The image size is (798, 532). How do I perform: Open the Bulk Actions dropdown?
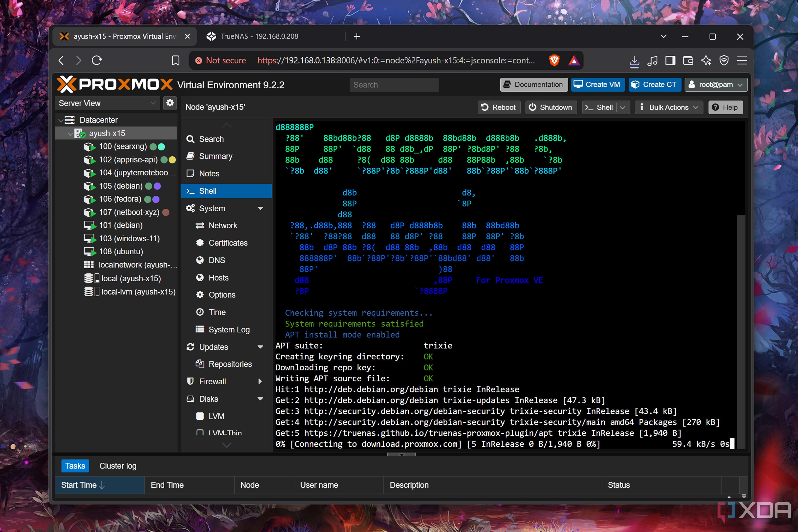point(669,107)
